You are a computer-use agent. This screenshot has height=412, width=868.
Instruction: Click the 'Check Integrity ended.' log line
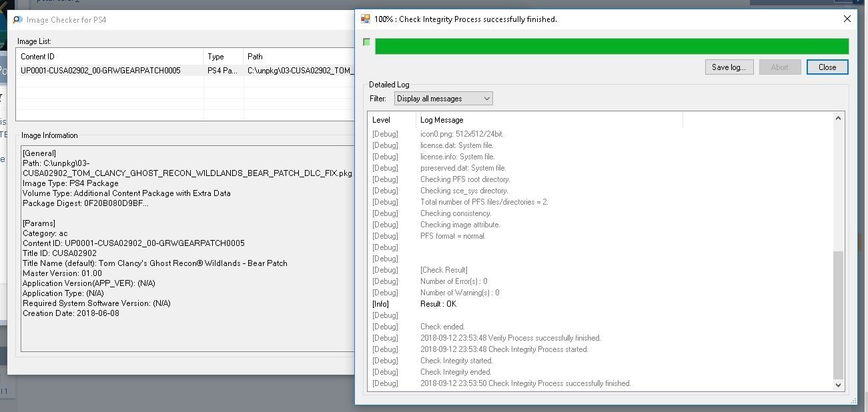(x=456, y=372)
